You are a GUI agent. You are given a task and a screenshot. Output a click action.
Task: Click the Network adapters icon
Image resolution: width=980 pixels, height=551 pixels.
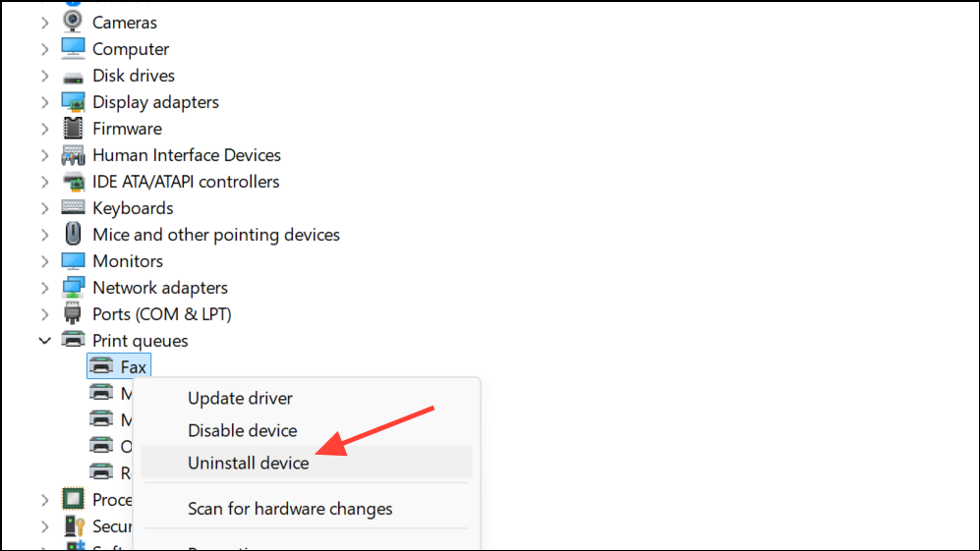[73, 288]
